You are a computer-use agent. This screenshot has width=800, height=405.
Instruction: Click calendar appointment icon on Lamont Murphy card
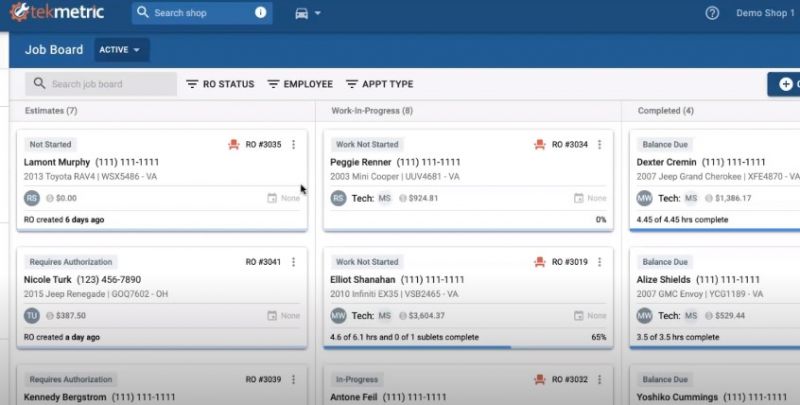(x=272, y=199)
